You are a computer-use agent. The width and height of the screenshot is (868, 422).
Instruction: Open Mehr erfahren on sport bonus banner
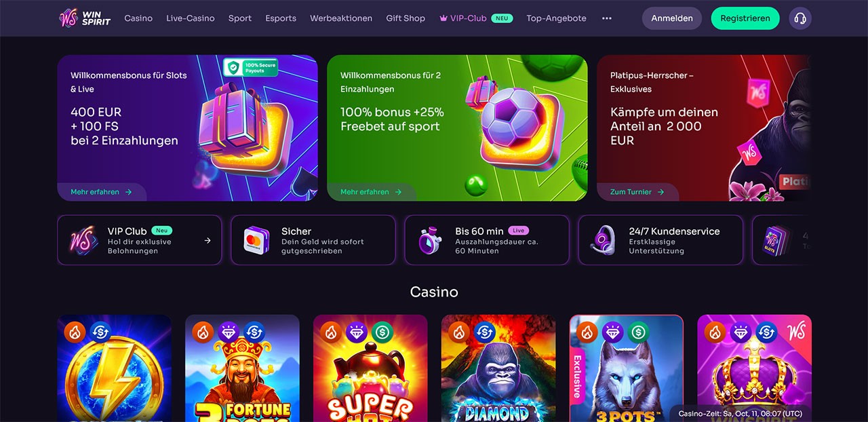(x=371, y=192)
